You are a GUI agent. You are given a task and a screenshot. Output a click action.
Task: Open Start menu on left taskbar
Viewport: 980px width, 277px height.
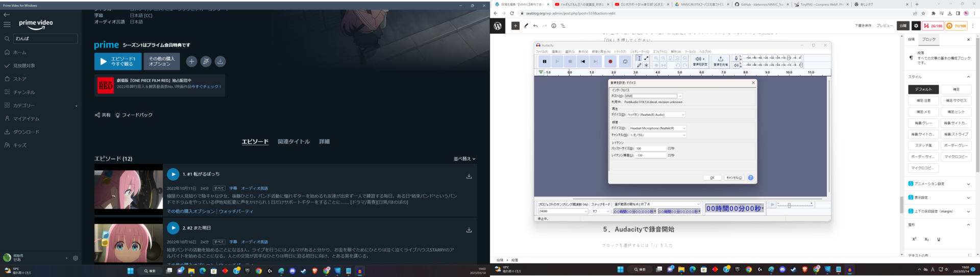coord(130,271)
